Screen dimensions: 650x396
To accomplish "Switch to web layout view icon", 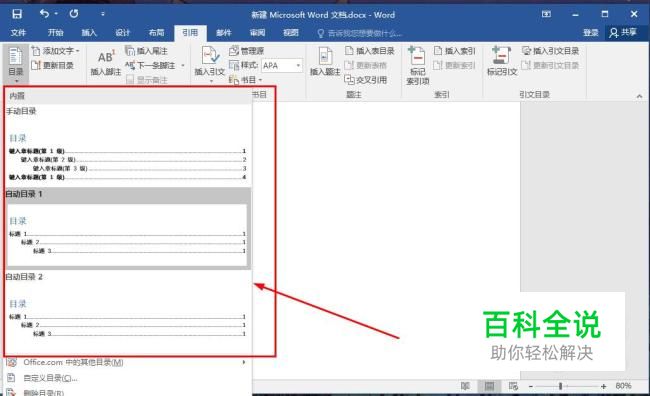I will [x=513, y=386].
